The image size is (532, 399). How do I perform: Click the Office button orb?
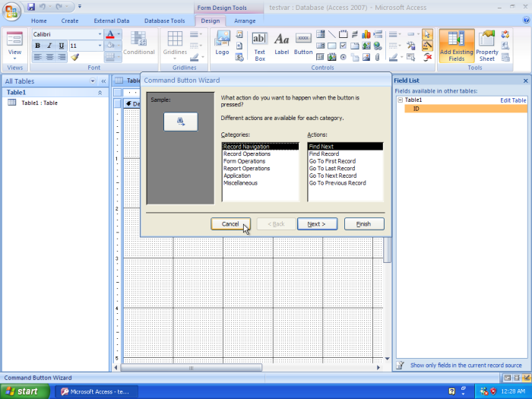(x=11, y=11)
